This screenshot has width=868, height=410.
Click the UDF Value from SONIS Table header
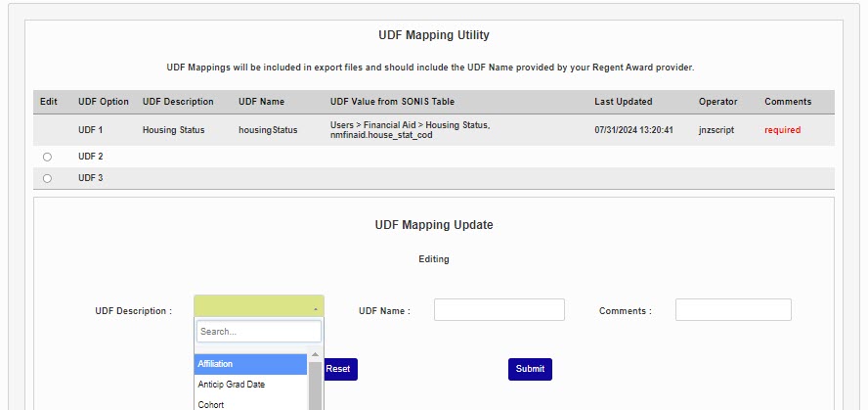tap(392, 102)
